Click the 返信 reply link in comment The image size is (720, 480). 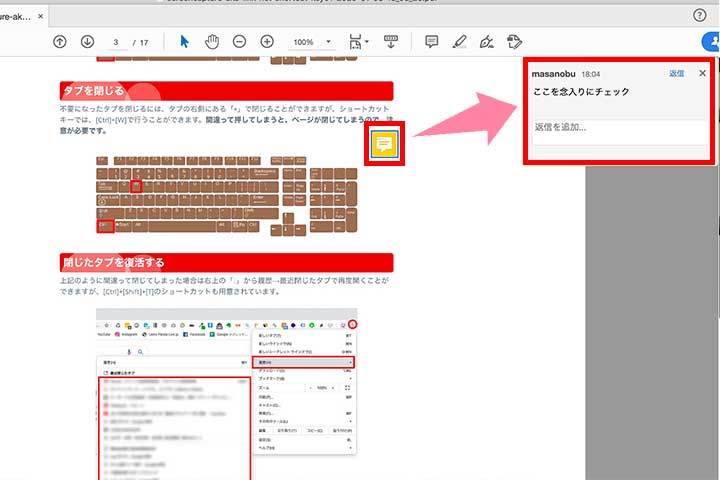(677, 74)
